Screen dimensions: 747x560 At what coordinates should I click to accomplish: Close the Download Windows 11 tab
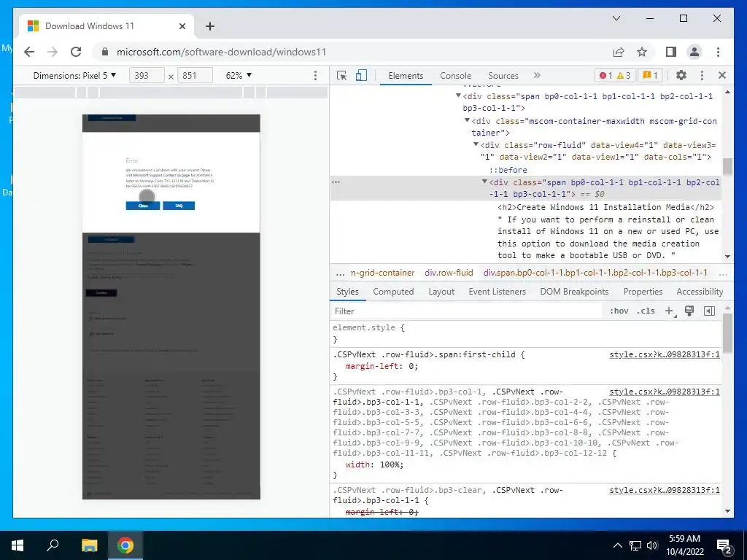point(182,26)
